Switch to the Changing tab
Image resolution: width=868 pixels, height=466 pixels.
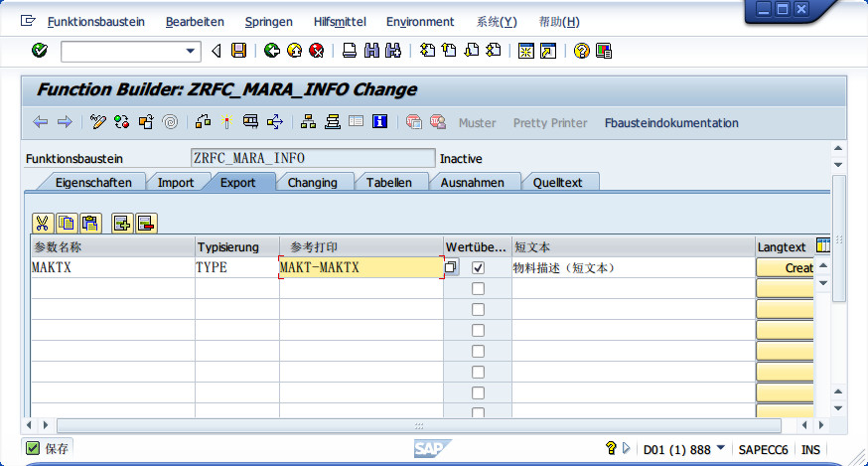click(312, 182)
